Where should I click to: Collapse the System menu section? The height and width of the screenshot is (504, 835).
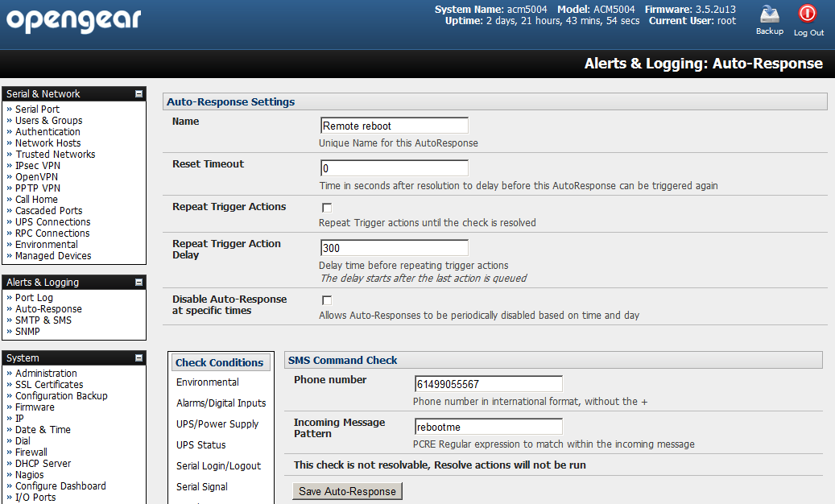click(138, 358)
